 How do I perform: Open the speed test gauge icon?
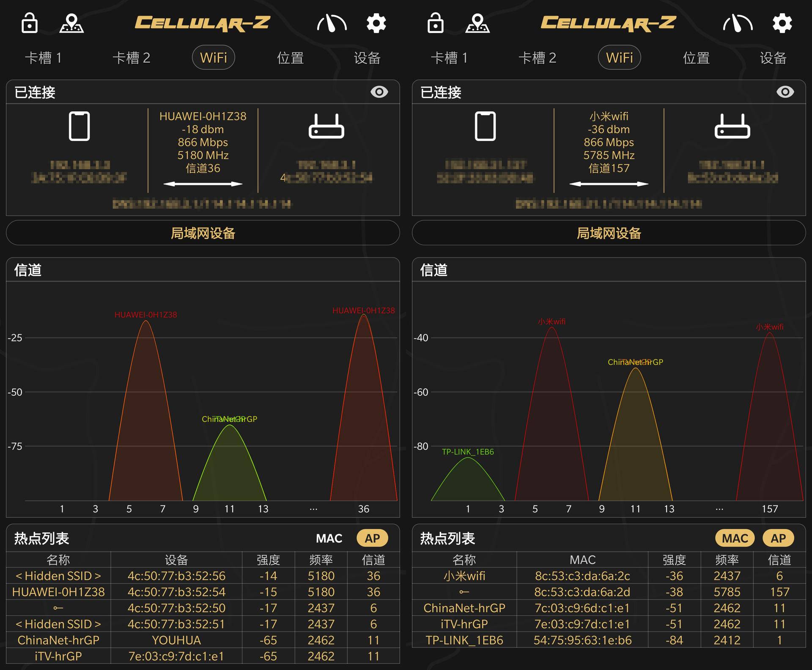pyautogui.click(x=332, y=23)
